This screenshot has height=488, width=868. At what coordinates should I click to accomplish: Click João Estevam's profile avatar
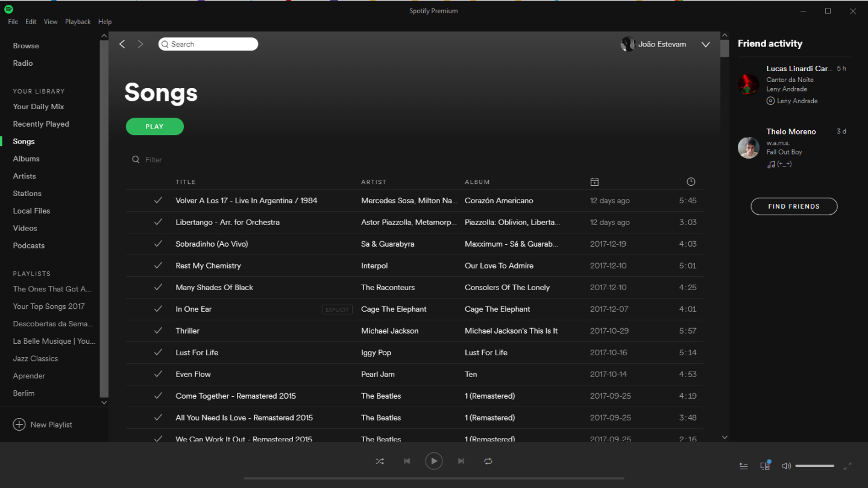tap(627, 44)
